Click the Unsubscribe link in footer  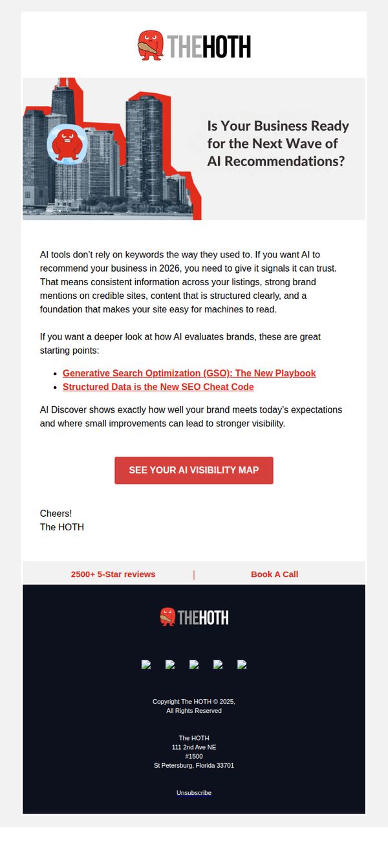coord(194,792)
